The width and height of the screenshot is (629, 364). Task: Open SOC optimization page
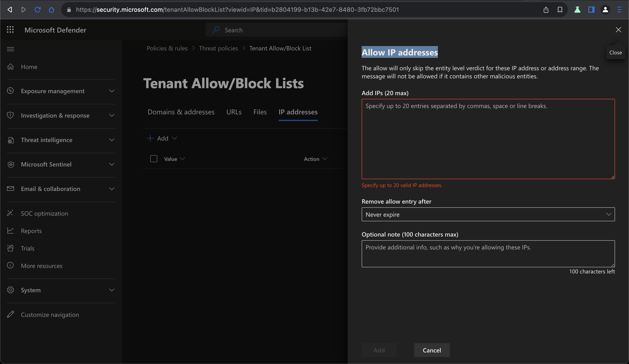tap(44, 213)
